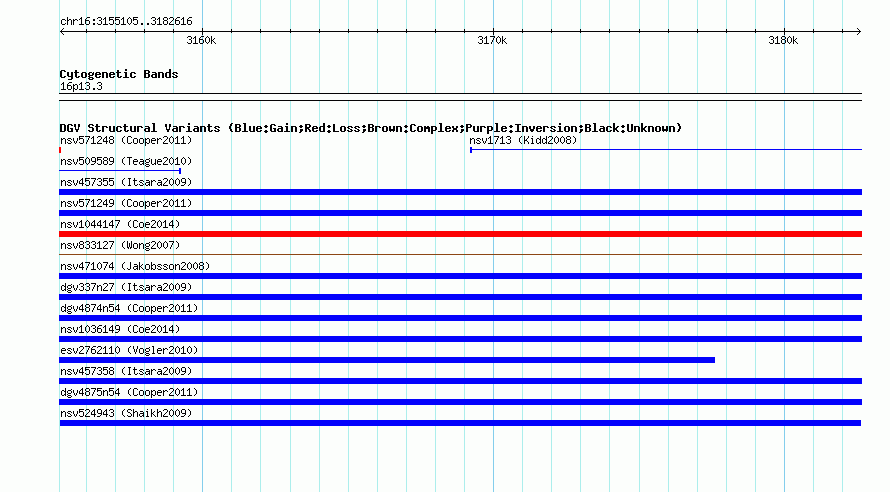Open the nsv1036149 (Coe2014) label

pos(120,329)
